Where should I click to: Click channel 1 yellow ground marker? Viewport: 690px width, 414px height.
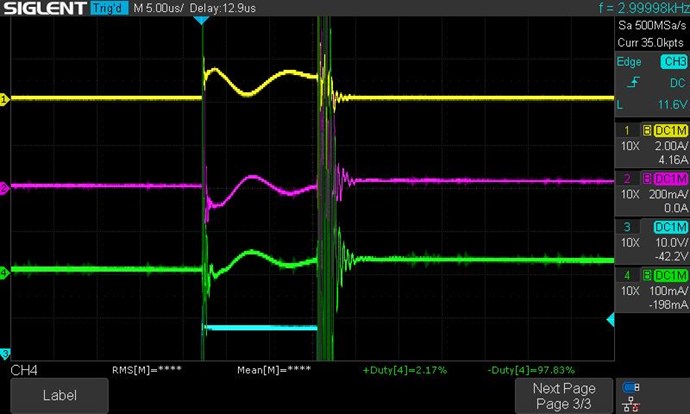click(4, 99)
